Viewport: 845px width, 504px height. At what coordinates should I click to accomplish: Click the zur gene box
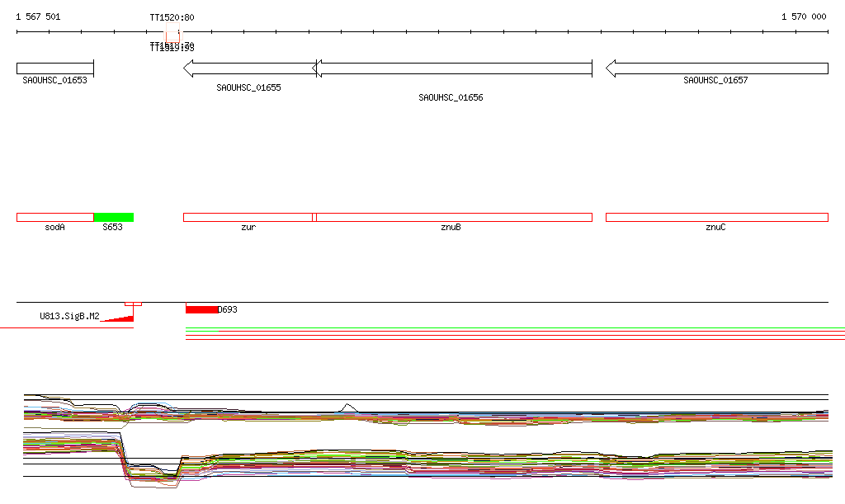click(x=248, y=217)
